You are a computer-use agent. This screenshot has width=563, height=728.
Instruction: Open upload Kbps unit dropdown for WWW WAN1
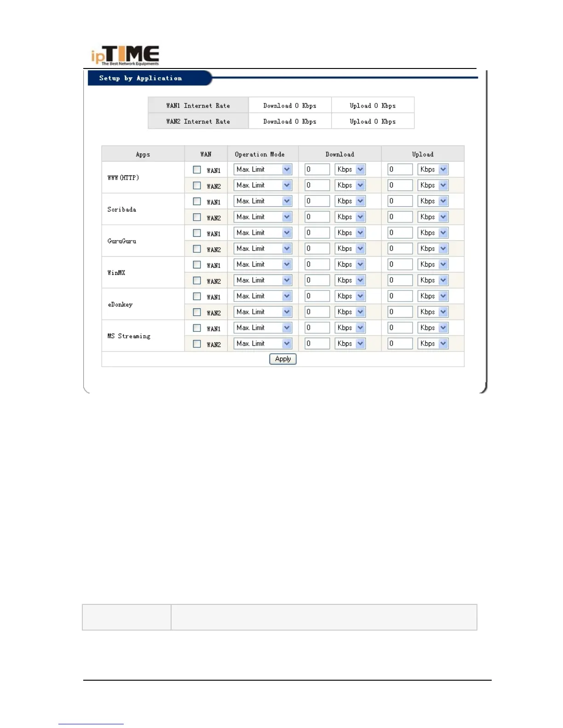click(x=433, y=170)
